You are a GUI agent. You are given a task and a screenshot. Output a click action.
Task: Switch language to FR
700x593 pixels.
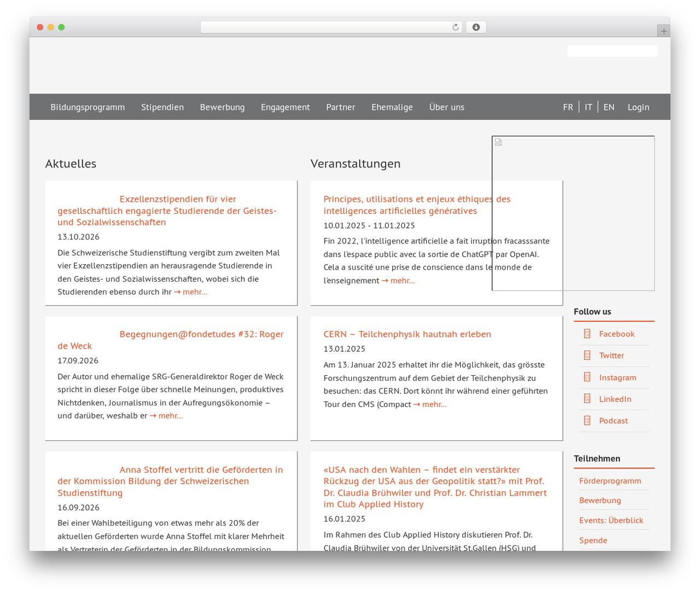click(568, 107)
